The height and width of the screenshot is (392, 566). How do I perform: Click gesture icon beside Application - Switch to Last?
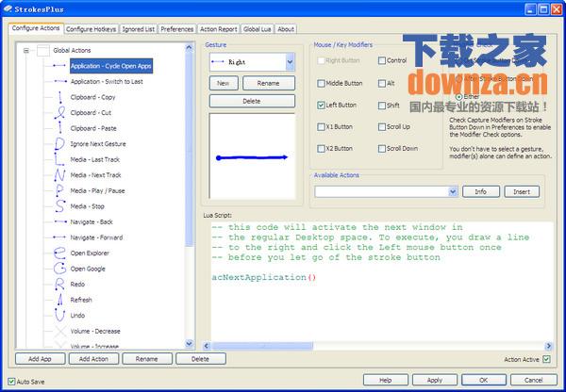click(x=60, y=81)
